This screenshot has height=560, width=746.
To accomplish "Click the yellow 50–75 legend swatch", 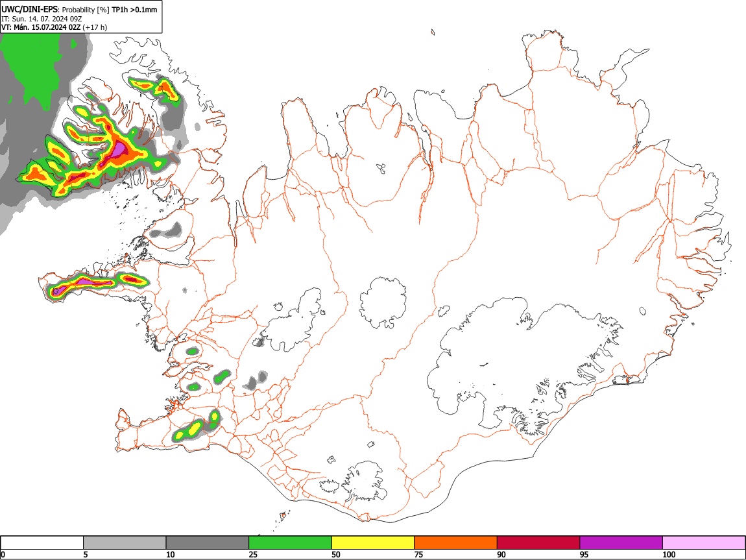I will (x=373, y=543).
